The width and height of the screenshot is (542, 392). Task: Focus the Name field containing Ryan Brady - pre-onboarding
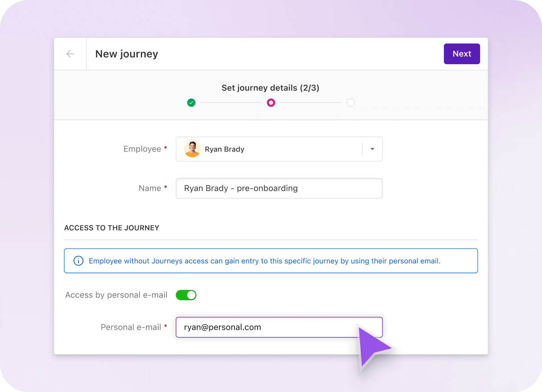click(279, 188)
